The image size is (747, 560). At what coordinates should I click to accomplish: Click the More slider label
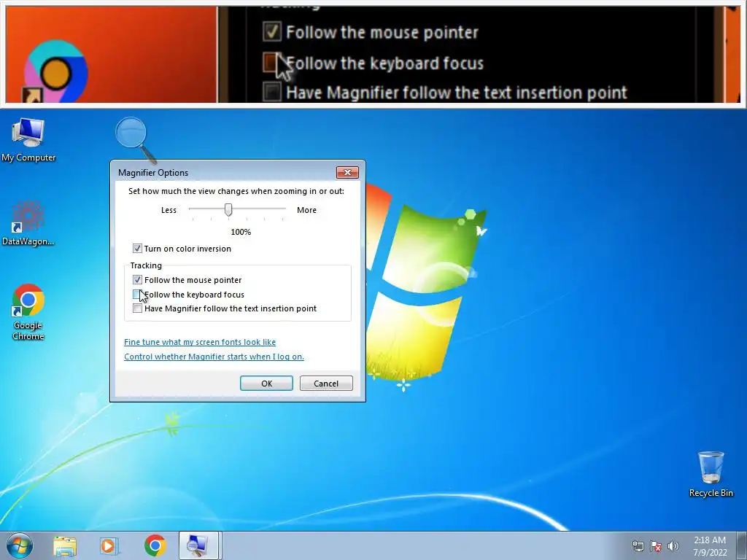(x=307, y=210)
